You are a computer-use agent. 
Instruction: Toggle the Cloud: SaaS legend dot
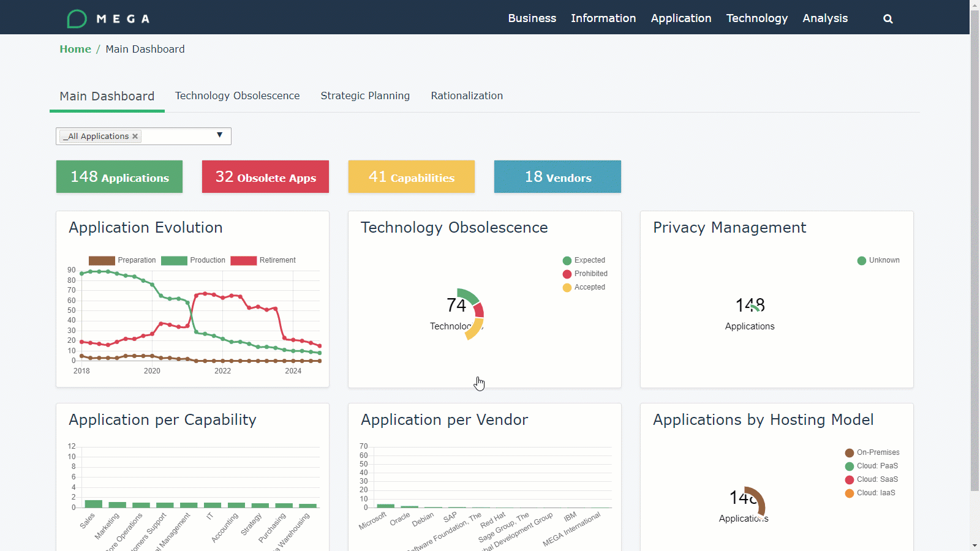850,480
